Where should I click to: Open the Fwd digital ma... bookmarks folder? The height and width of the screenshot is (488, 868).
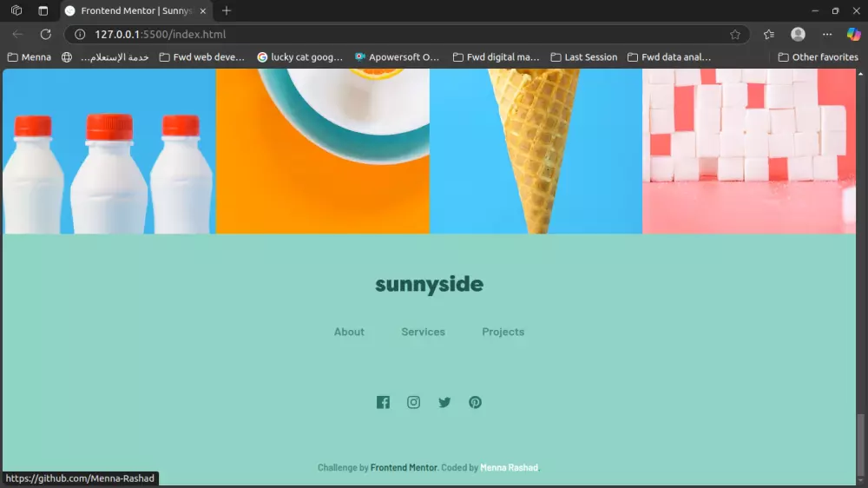pos(496,57)
